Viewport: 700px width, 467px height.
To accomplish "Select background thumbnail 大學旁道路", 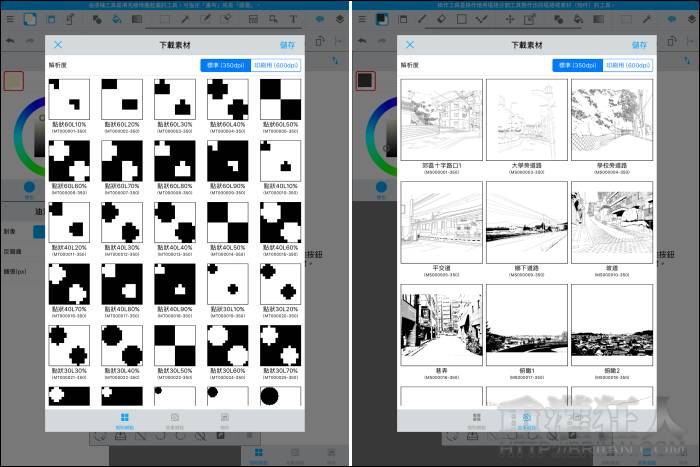I will click(527, 120).
